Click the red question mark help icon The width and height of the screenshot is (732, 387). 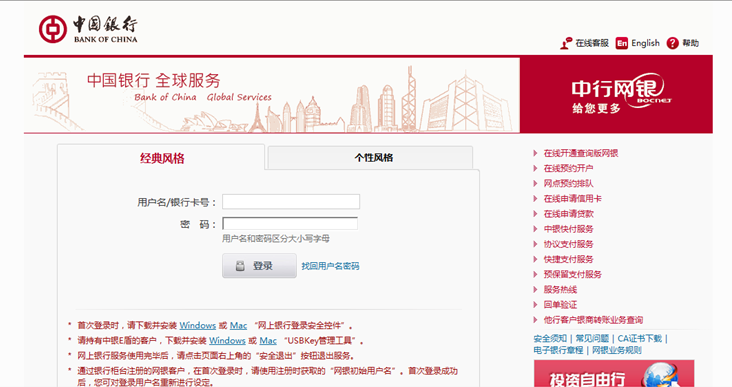672,43
